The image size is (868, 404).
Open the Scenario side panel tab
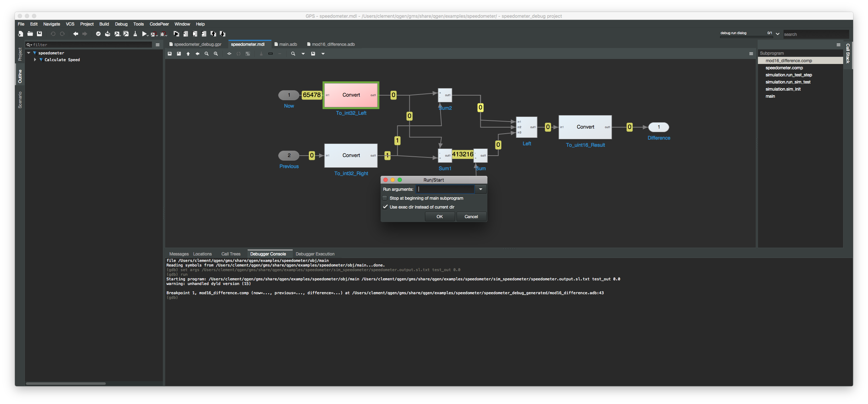pyautogui.click(x=20, y=100)
